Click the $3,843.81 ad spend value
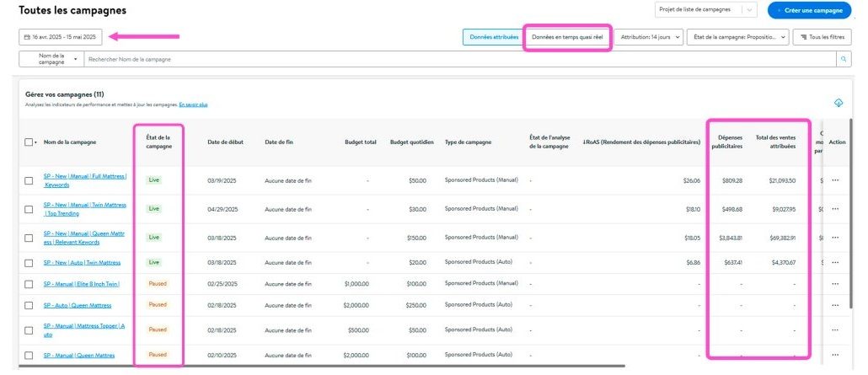The width and height of the screenshot is (868, 375). tap(731, 238)
